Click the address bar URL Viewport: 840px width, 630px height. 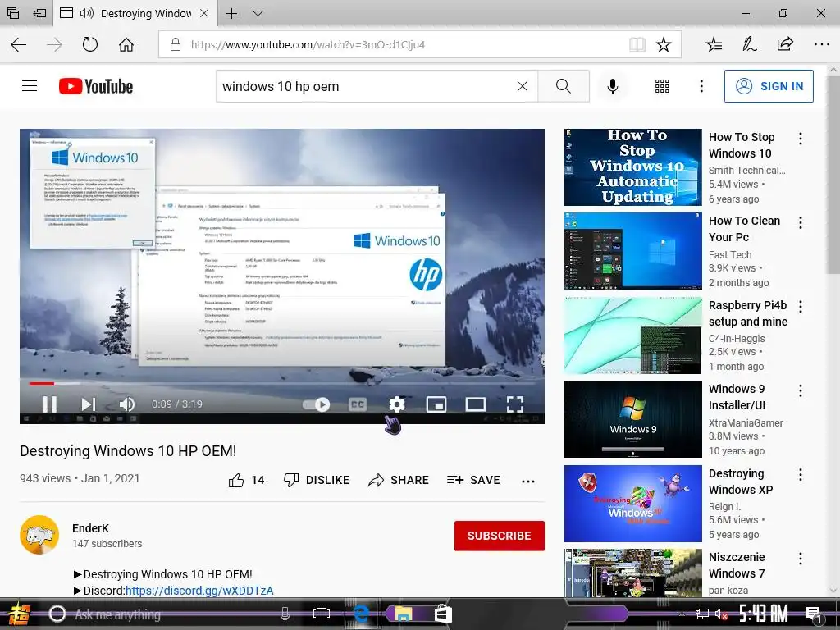308,44
